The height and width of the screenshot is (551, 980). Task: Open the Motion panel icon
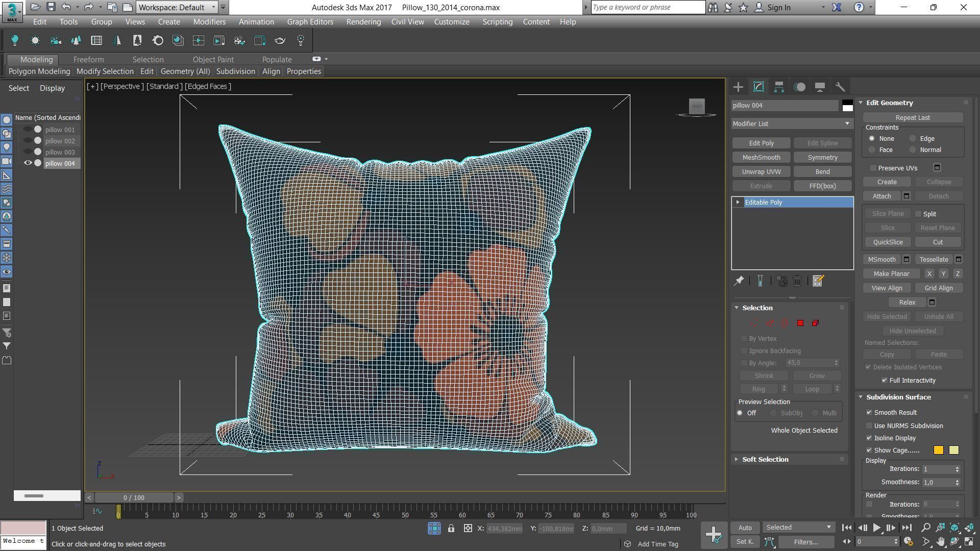pyautogui.click(x=799, y=87)
